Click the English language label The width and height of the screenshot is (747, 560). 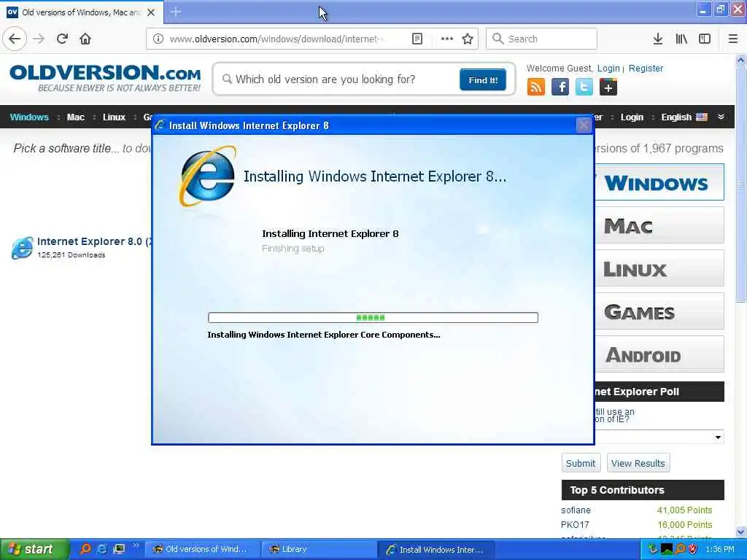click(676, 117)
